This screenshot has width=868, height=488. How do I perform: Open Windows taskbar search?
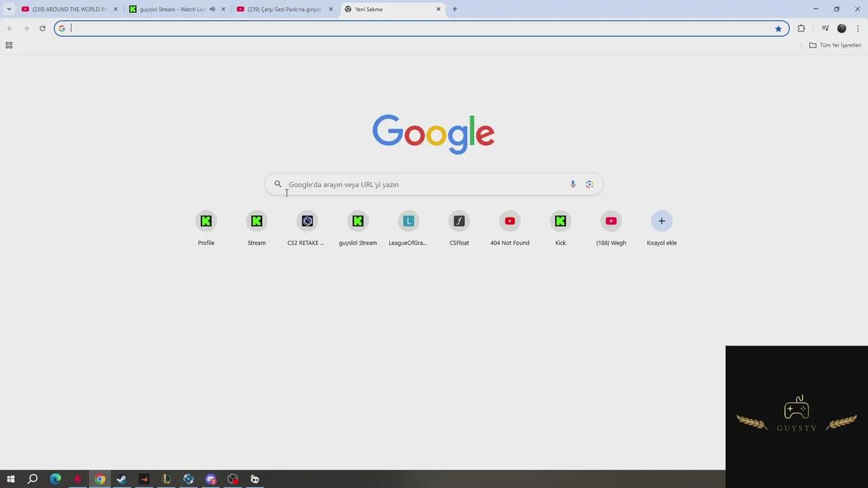point(33,479)
